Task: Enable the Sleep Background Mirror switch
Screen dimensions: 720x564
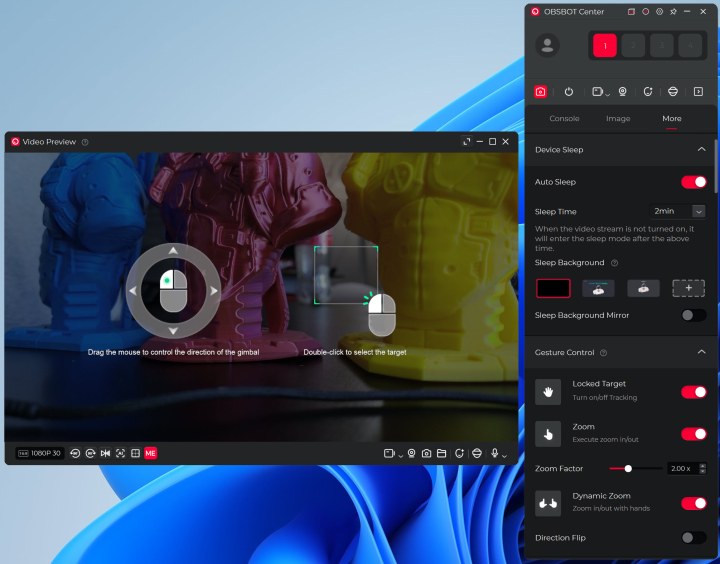Action: 693,315
